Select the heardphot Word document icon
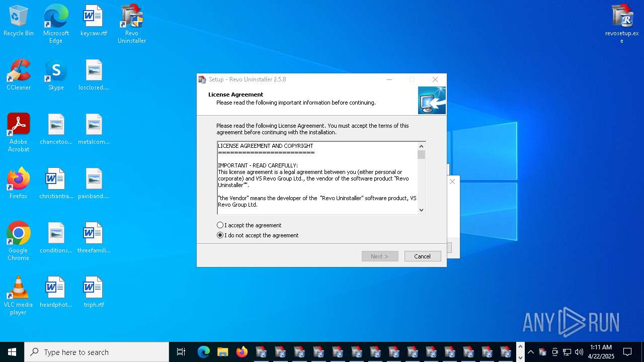644x362 pixels. [x=56, y=293]
